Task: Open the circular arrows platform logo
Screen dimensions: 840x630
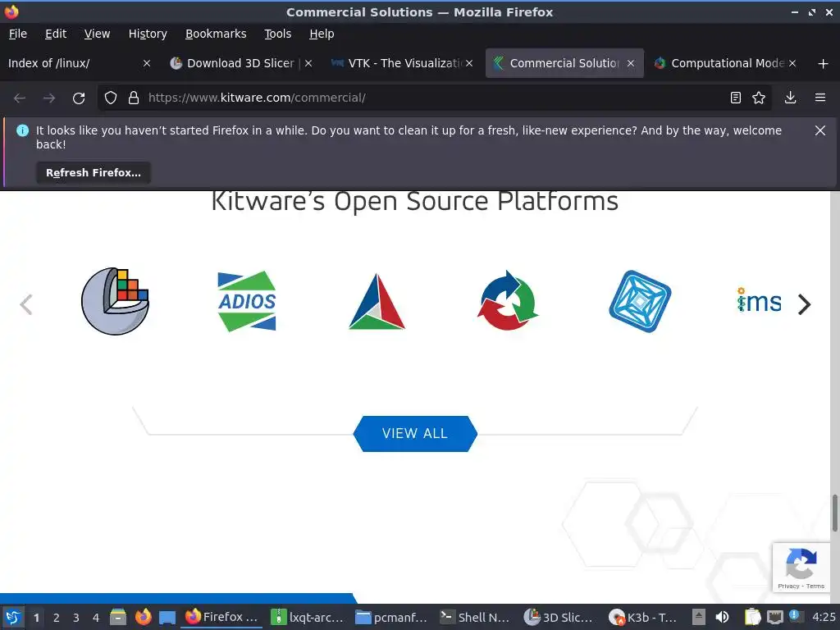Action: (508, 301)
